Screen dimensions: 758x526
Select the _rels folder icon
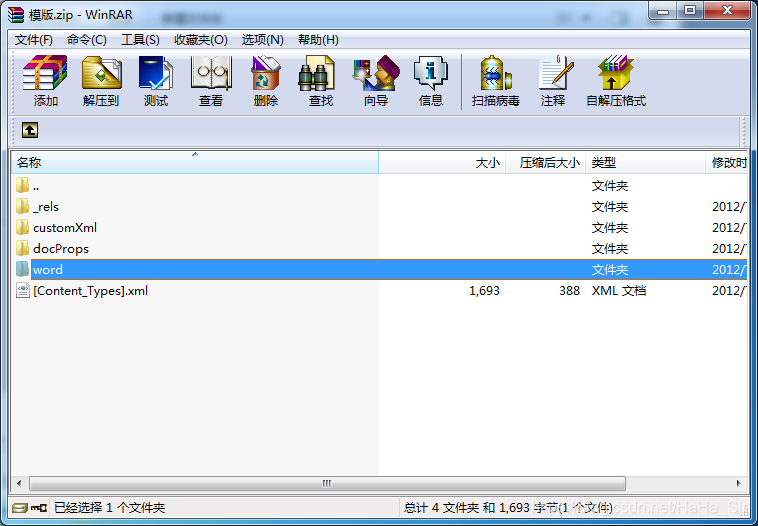point(22,206)
